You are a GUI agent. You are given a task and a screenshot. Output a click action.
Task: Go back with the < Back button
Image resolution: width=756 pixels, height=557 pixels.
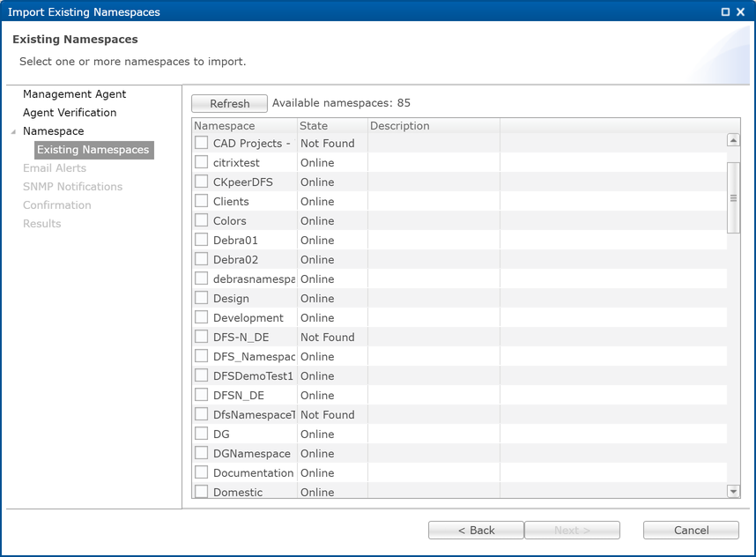476,530
